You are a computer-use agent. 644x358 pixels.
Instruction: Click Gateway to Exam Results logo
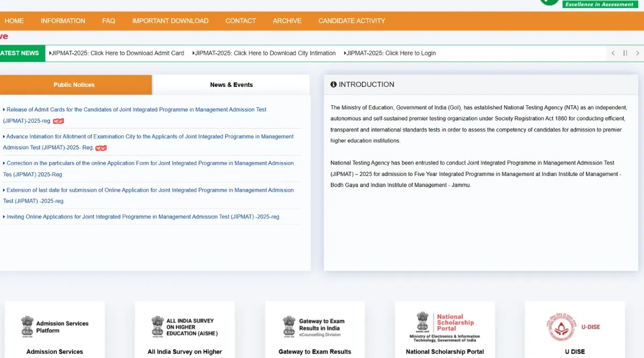click(x=314, y=327)
